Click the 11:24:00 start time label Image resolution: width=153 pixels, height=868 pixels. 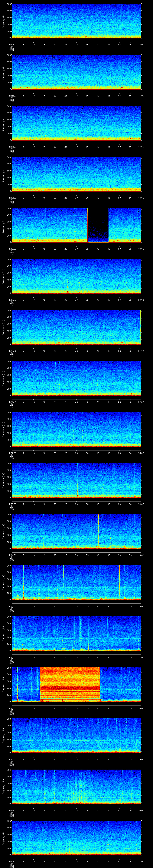[12, 555]
